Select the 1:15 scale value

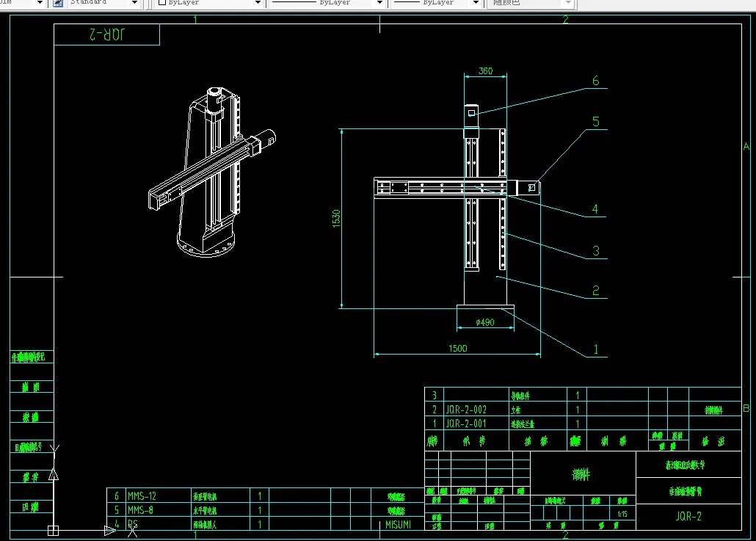coord(622,514)
